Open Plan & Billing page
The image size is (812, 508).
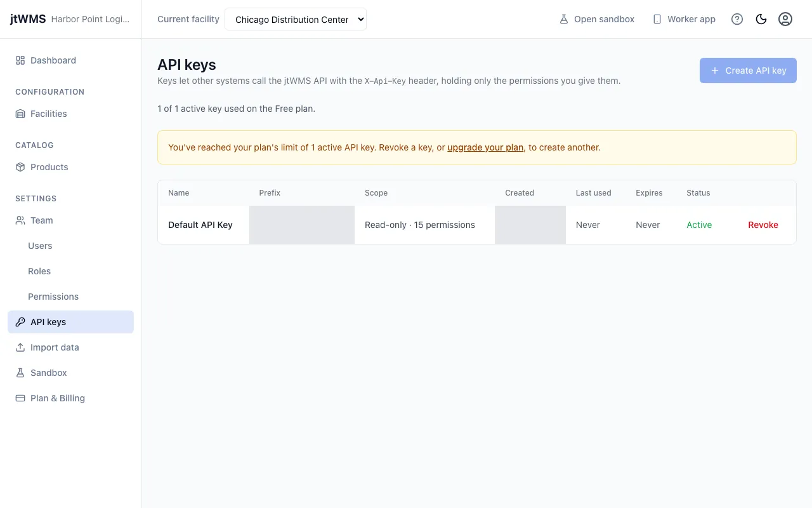(71, 398)
